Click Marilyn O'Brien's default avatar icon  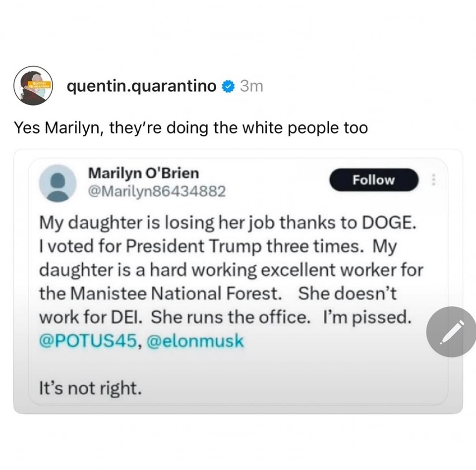(58, 183)
